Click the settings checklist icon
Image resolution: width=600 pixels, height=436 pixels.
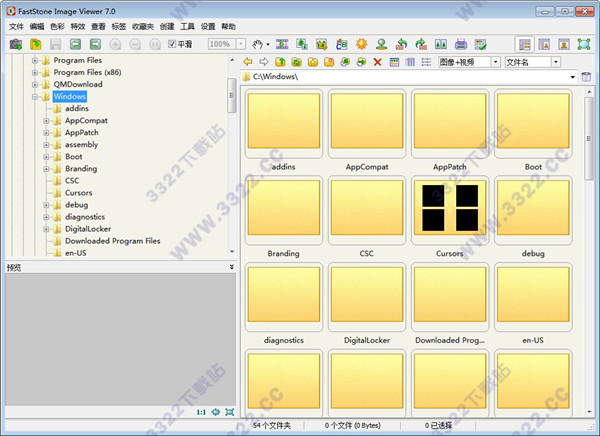click(480, 44)
